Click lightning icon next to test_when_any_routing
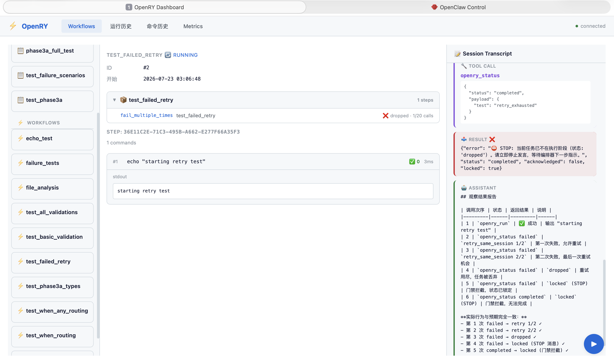Viewport: 614px width, 364px height. tap(20, 311)
